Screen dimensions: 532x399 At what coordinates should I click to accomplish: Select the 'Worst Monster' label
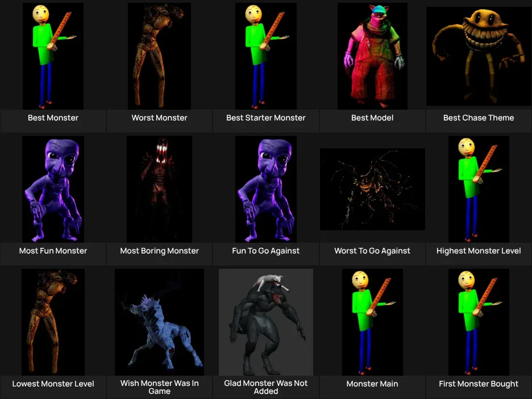click(x=159, y=118)
